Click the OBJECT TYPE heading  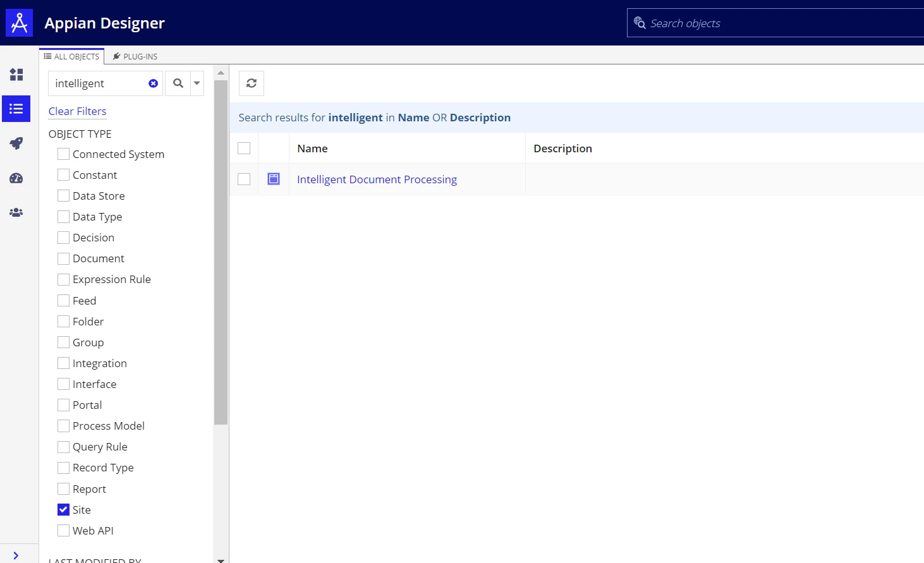pyautogui.click(x=80, y=134)
